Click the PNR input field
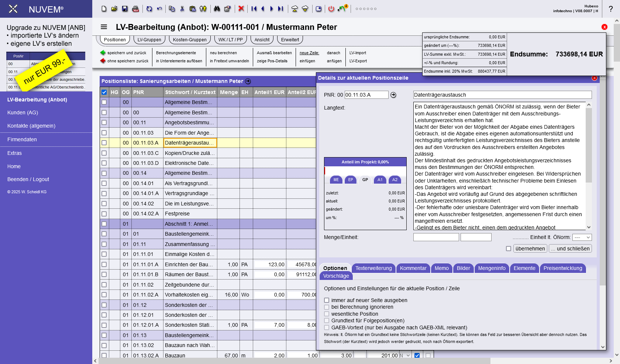This screenshot has width=620, height=364. click(366, 95)
